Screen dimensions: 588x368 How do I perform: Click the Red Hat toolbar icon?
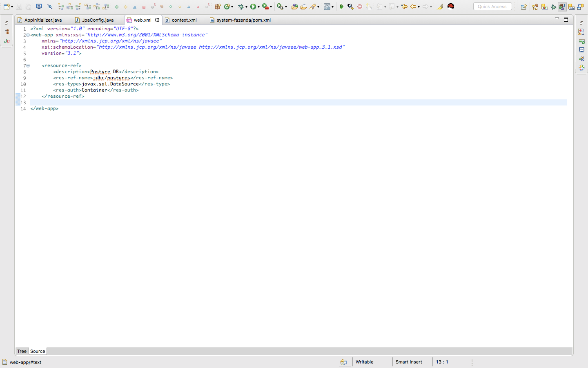[x=451, y=7]
